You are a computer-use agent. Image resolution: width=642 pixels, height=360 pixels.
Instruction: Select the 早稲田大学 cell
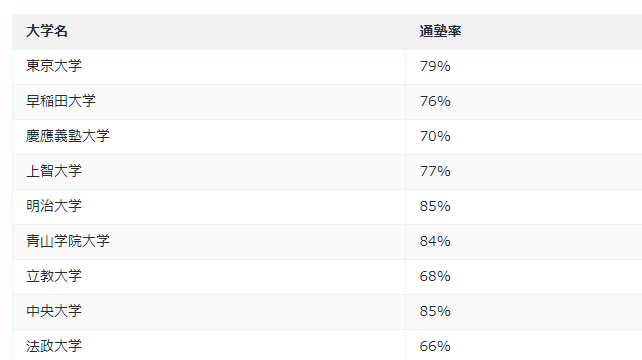click(209, 102)
